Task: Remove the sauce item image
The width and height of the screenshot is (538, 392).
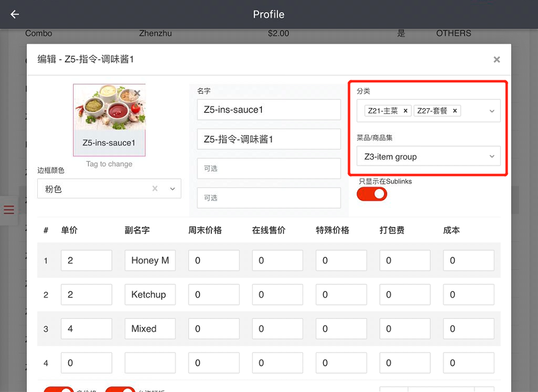Action: (137, 93)
